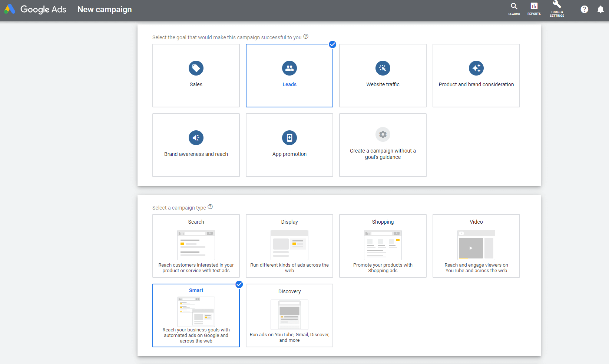Uncheck the Smart campaign type checkmark
The height and width of the screenshot is (364, 609).
pyautogui.click(x=239, y=284)
